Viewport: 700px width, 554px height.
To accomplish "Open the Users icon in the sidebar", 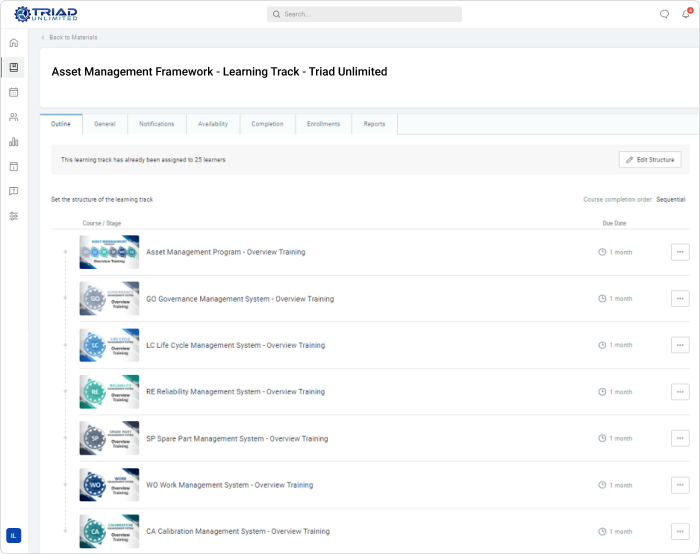I will 14,117.
